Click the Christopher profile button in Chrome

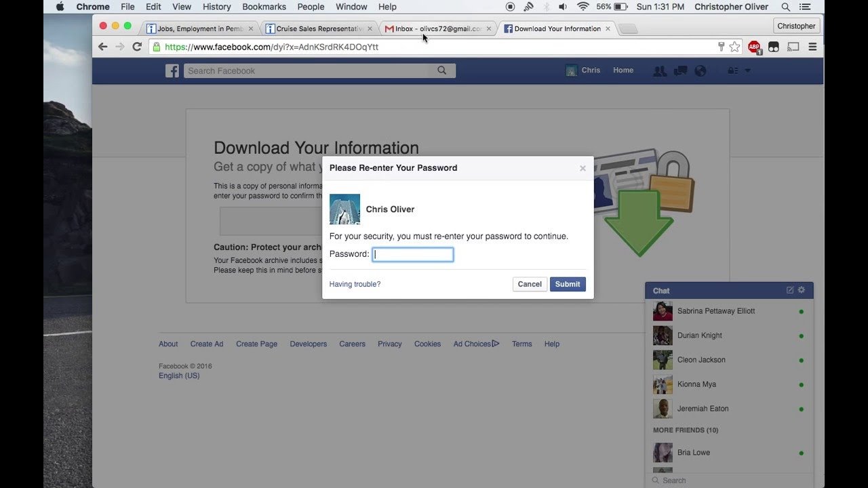(797, 26)
